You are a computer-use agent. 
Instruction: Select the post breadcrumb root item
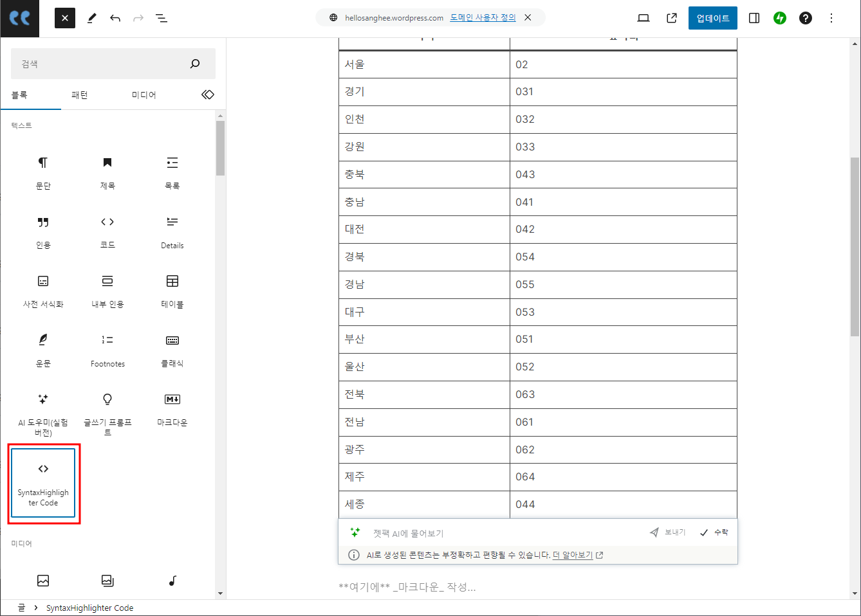click(21, 608)
